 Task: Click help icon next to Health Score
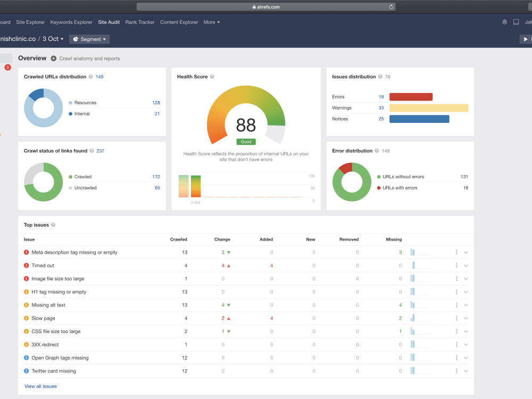(x=212, y=77)
